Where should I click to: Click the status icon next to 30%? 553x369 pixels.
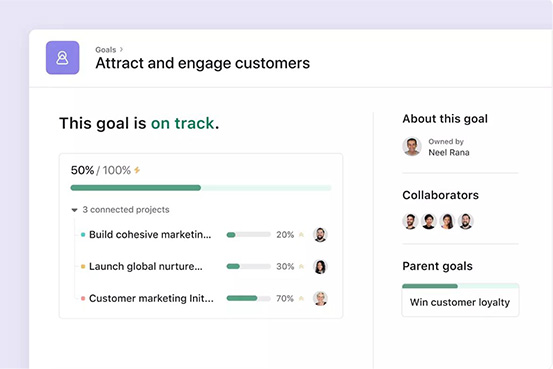pos(301,266)
